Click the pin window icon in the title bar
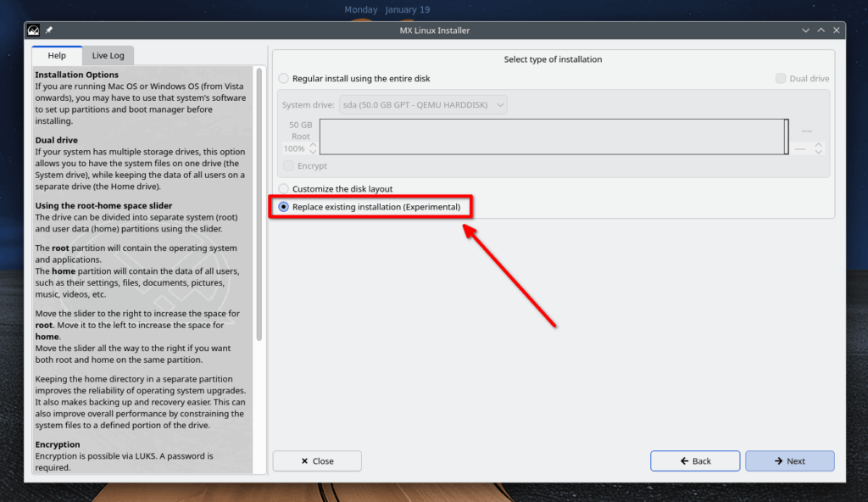 click(48, 31)
